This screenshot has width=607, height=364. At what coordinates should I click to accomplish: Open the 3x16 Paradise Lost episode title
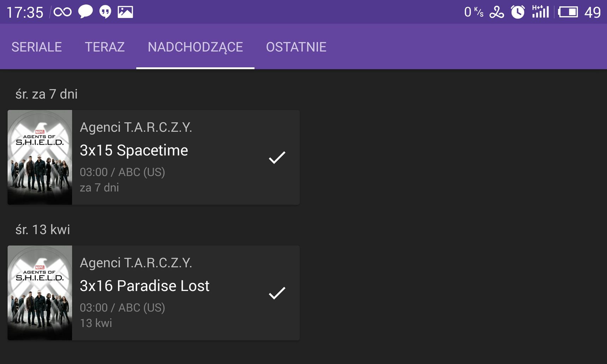[x=145, y=286]
